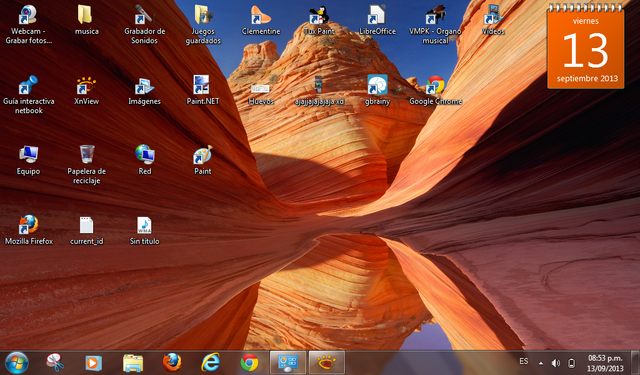
Task: Launch gbrainy
Action: [x=378, y=91]
